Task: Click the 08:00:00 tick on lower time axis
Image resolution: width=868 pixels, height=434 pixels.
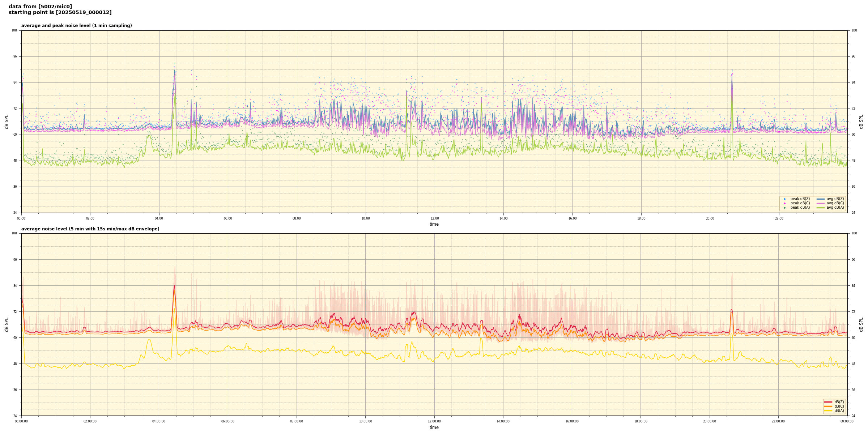Action: pos(297,421)
